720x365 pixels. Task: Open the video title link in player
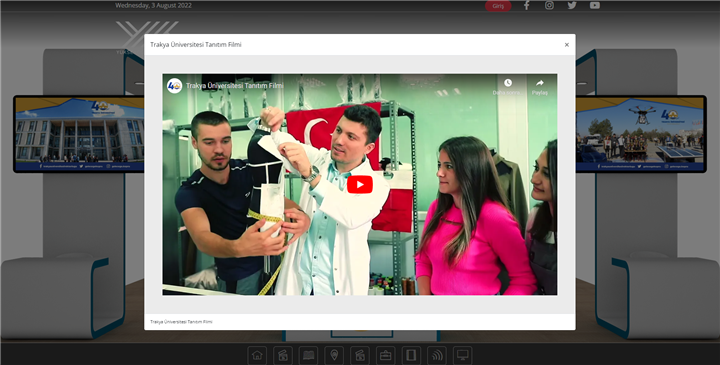tap(235, 86)
